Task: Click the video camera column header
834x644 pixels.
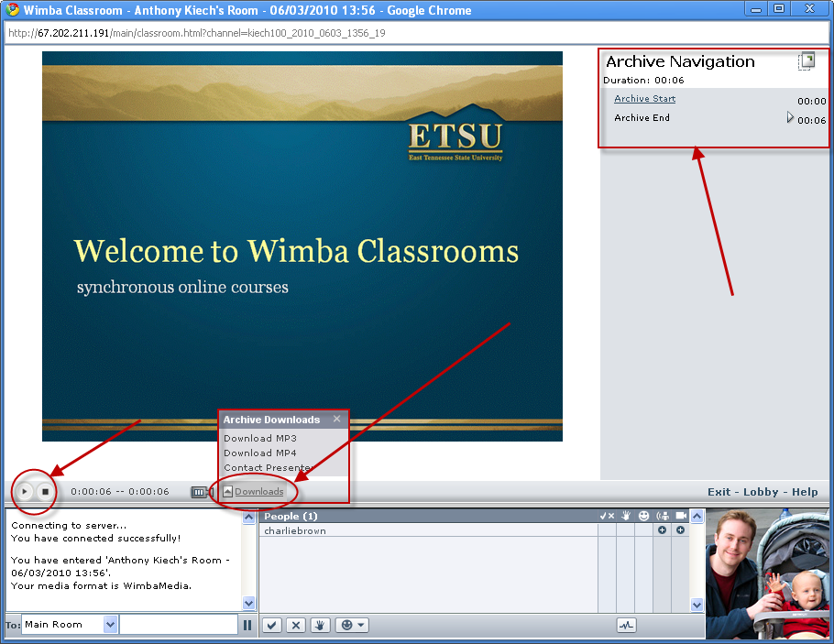Action: (681, 516)
